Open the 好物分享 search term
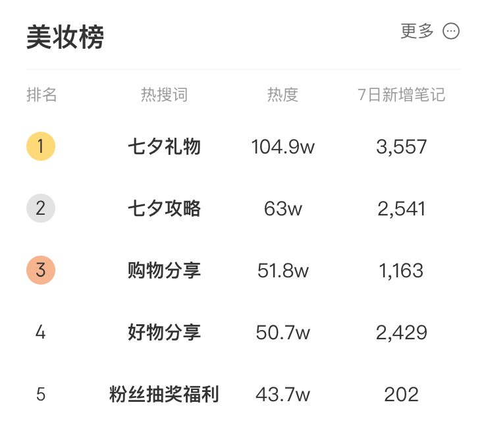486x448 pixels. coord(164,332)
